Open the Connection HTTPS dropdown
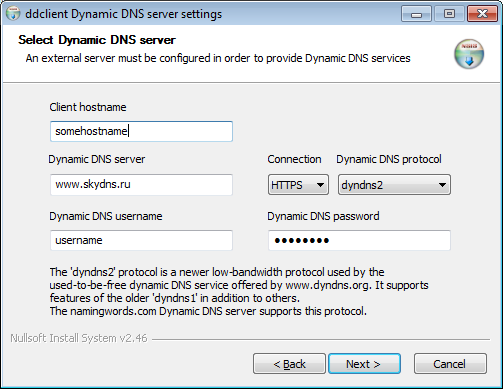The width and height of the screenshot is (503, 389). [x=298, y=185]
